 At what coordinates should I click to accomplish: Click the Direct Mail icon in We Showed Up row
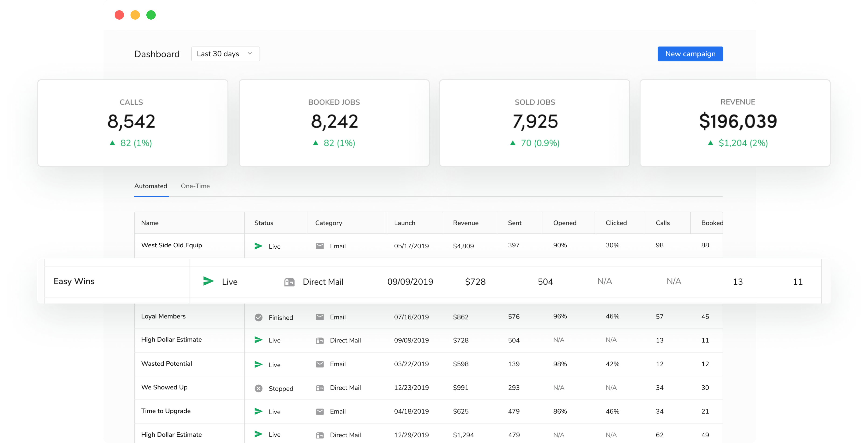(x=320, y=388)
